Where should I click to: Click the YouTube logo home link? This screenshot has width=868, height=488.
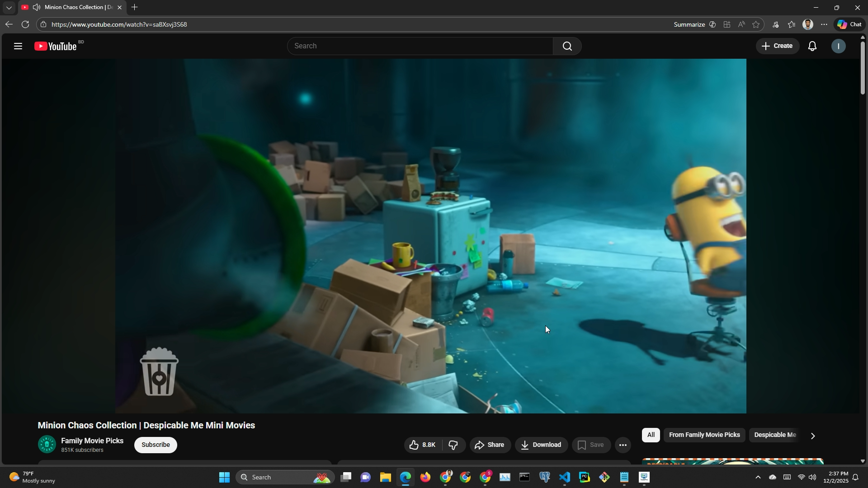pos(56,46)
